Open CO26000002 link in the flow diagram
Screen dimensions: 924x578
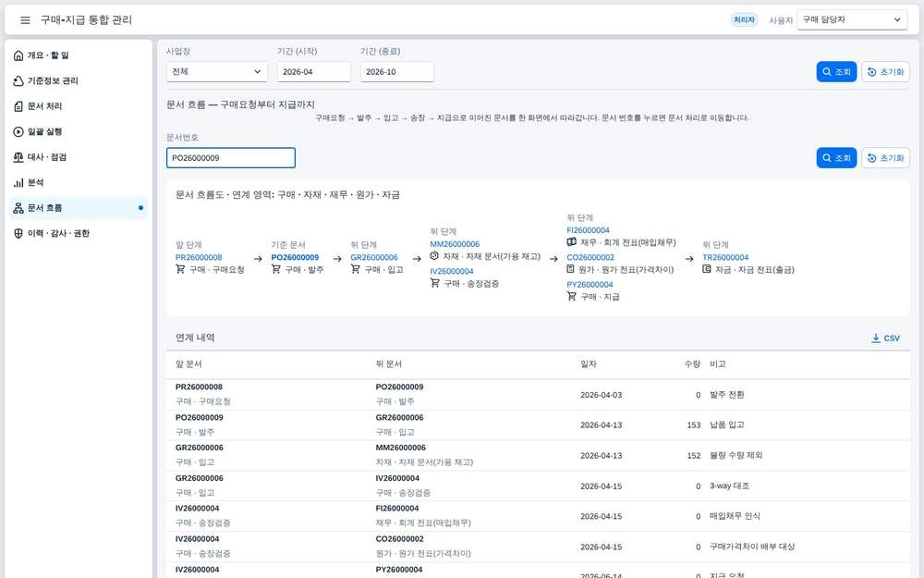(590, 258)
